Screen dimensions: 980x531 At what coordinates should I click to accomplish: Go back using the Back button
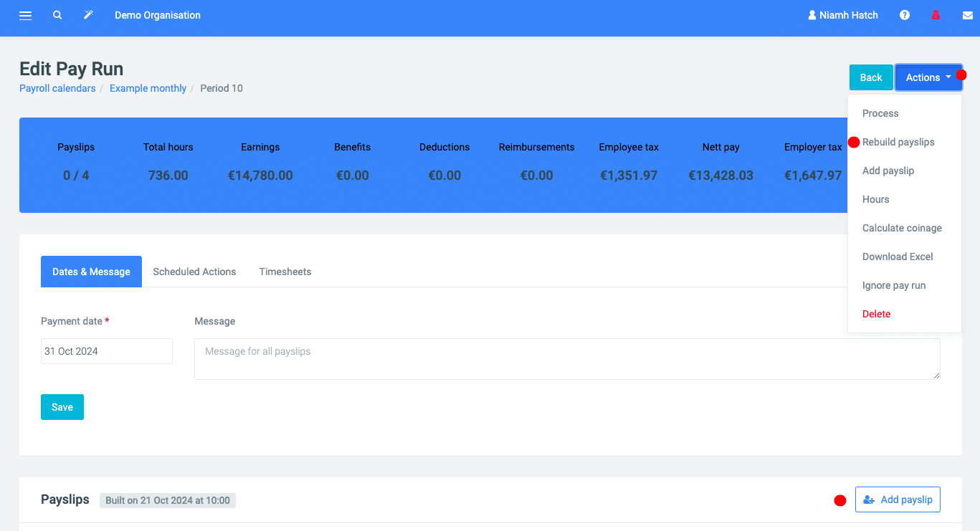tap(871, 77)
